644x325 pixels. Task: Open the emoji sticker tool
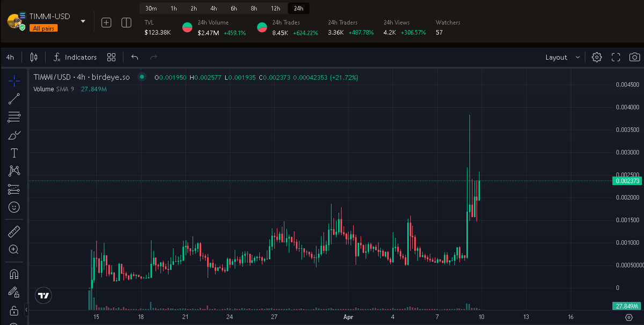coord(13,207)
